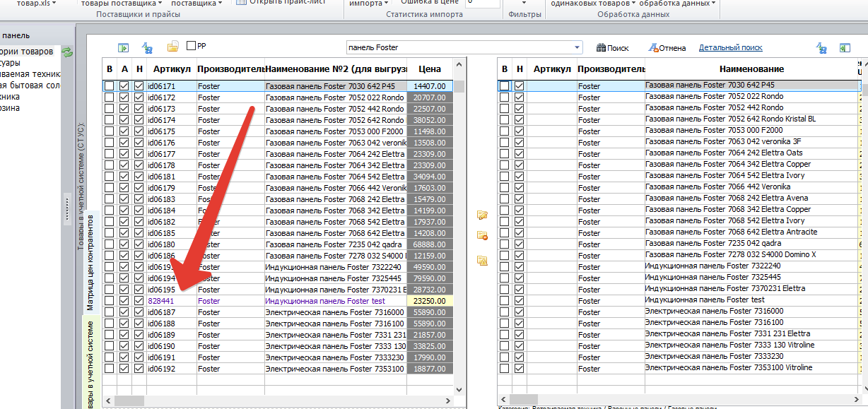
Task: Select the bottom vertical tab овары в учетной системе
Action: point(90,364)
